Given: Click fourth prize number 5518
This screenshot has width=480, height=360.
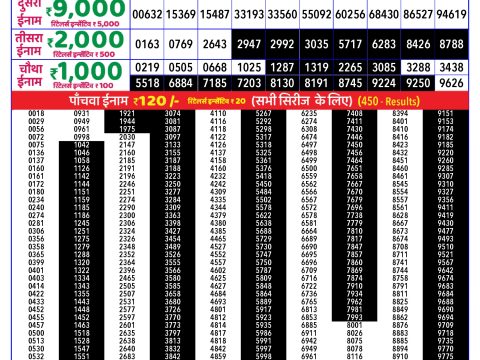Looking at the screenshot, I should [x=147, y=83].
